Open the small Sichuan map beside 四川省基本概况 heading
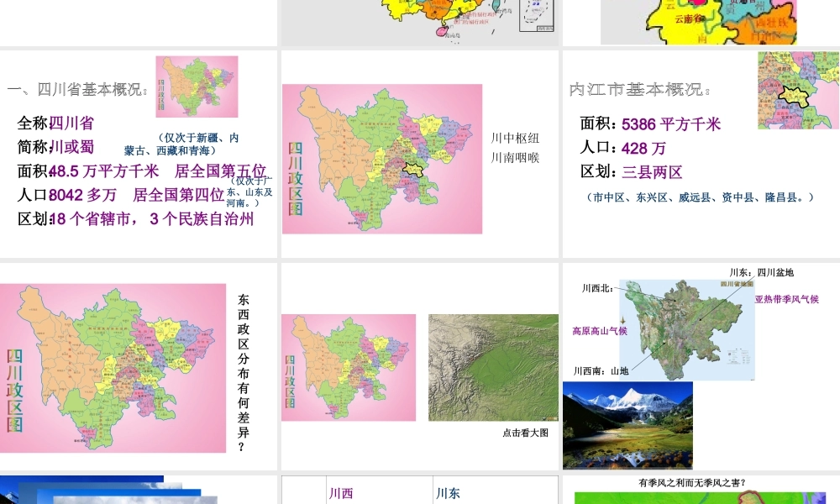Viewport: 840px width, 504px height. click(x=197, y=87)
